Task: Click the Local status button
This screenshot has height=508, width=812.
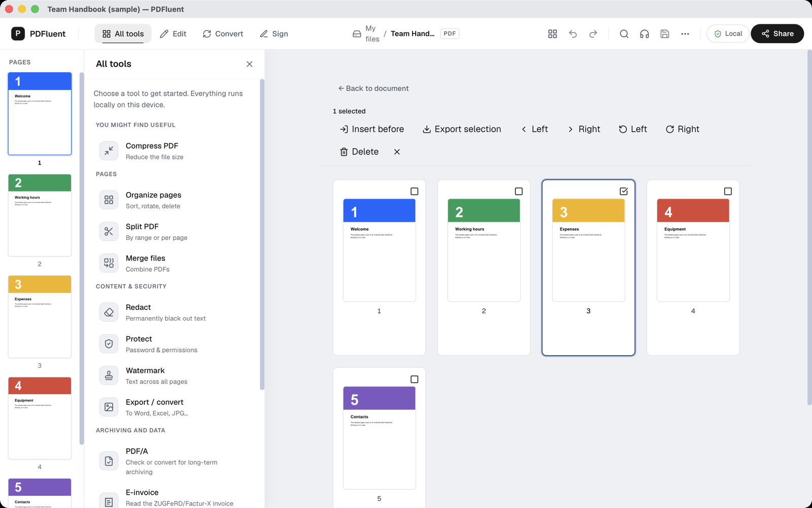Action: (728, 34)
